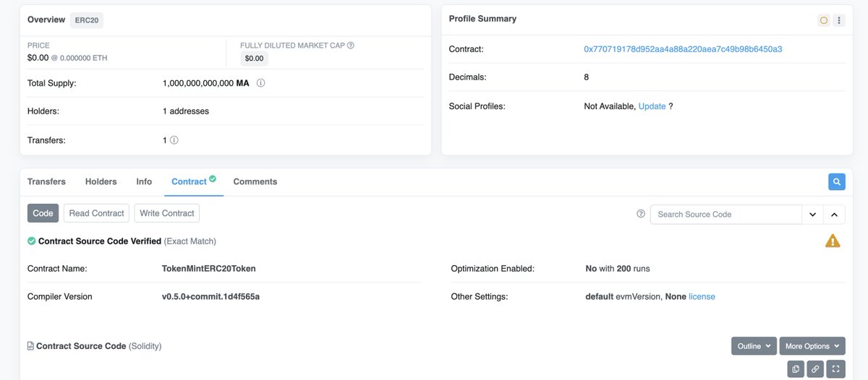
Task: Open the Info tab
Action: [144, 181]
